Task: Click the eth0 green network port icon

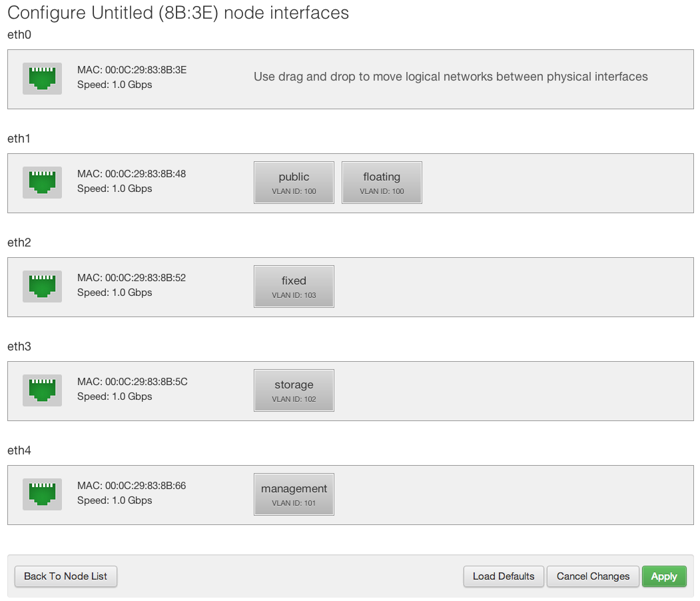Action: 43,79
